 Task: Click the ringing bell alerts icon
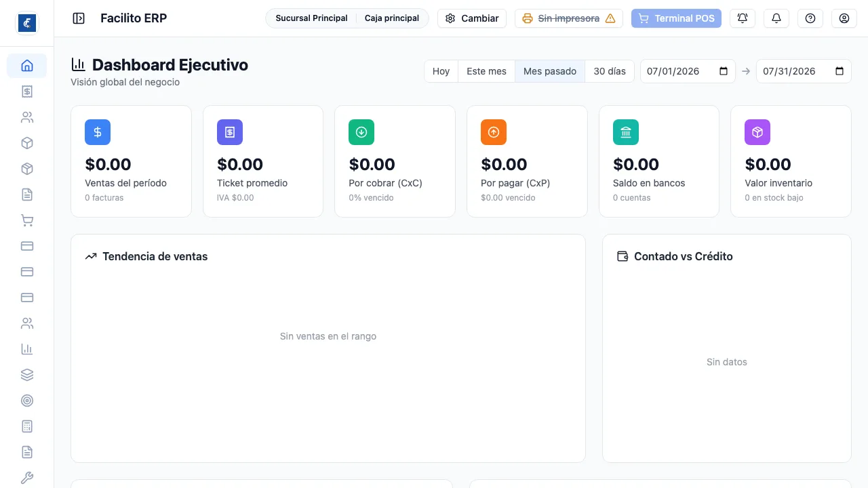coord(743,18)
